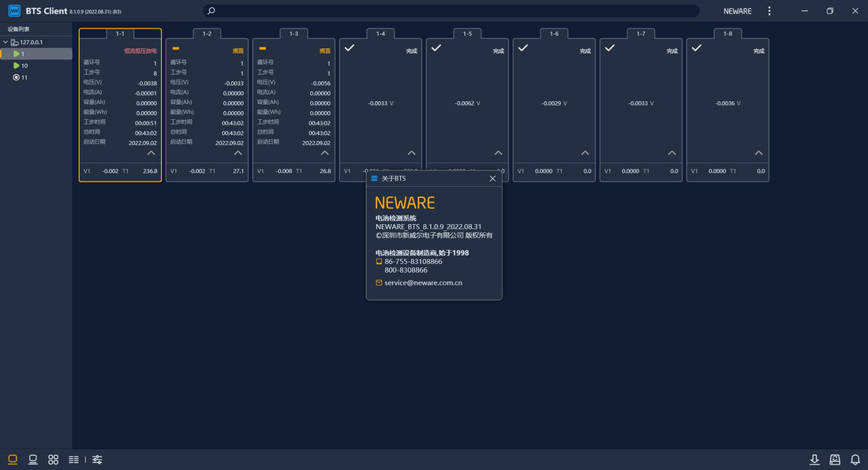Open the notifications bell
The width and height of the screenshot is (868, 470).
click(x=855, y=460)
